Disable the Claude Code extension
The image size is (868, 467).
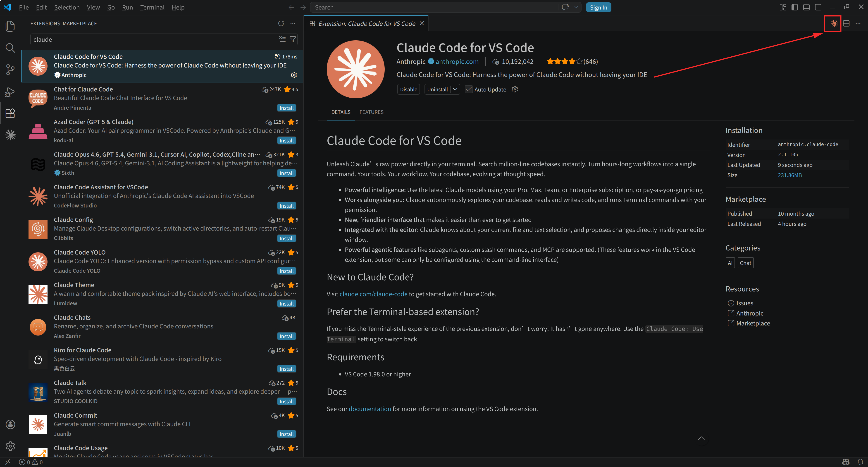[408, 89]
